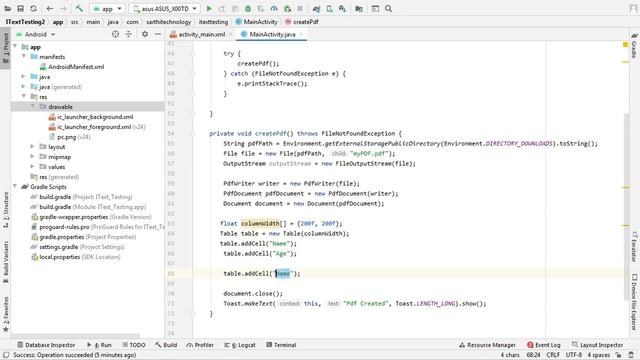Open the Logcat tool window tab
The image size is (640, 360).
(240, 345)
